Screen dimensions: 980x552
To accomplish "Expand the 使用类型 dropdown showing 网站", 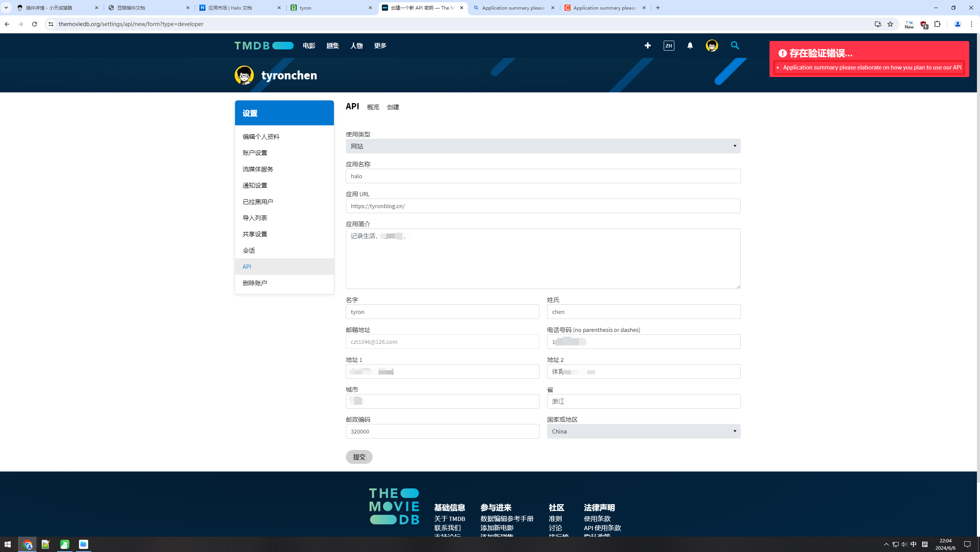I will tap(543, 146).
